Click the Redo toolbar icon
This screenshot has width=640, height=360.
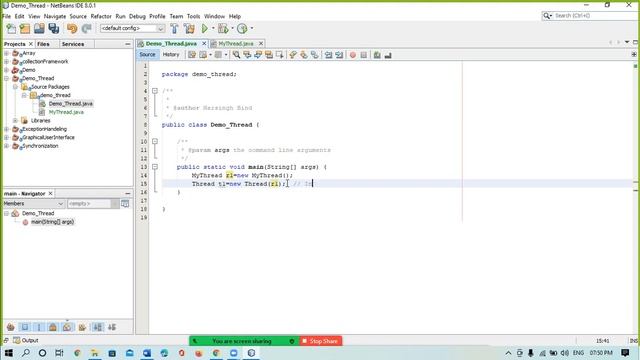tap(86, 28)
